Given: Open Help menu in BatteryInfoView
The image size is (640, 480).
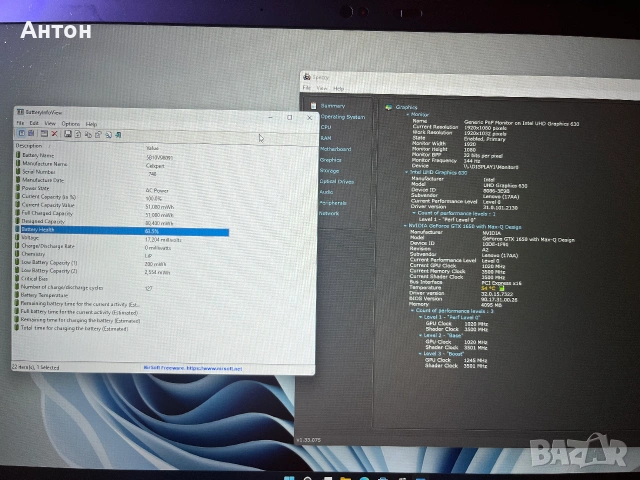Looking at the screenshot, I should coord(91,124).
